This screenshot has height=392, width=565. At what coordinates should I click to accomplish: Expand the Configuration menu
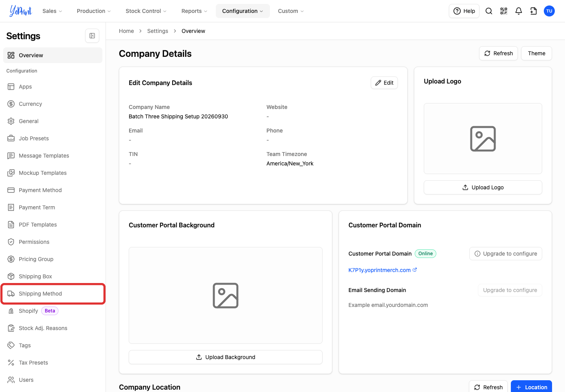(x=243, y=11)
